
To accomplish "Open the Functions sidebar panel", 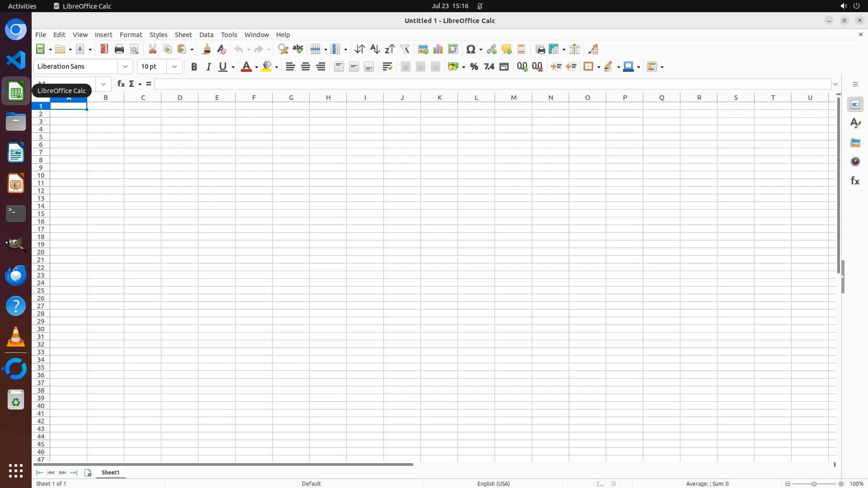I will (x=855, y=181).
